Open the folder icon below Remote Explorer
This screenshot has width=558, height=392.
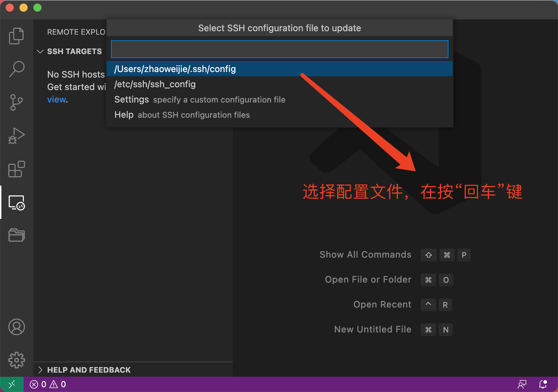click(x=16, y=235)
